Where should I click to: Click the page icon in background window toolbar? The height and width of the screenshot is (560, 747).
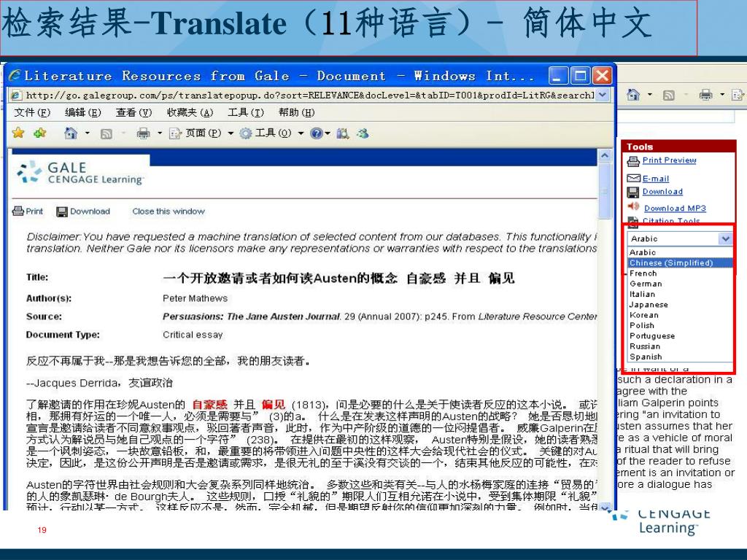coord(738,95)
